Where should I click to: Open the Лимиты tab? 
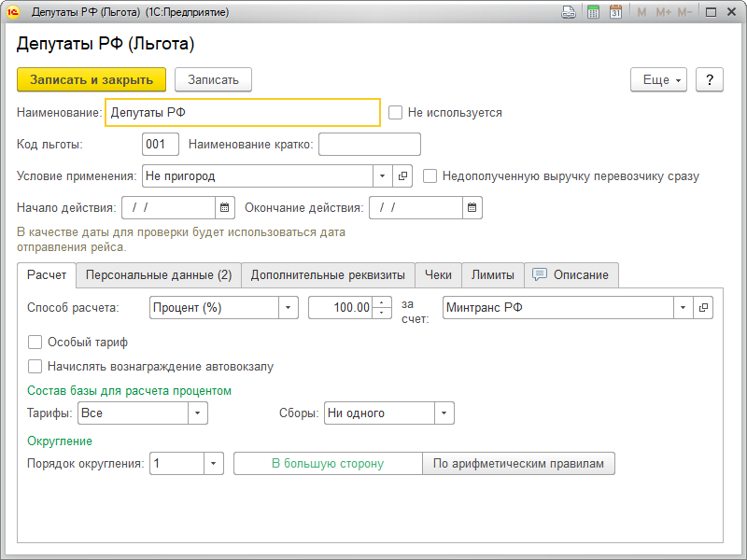tap(492, 275)
